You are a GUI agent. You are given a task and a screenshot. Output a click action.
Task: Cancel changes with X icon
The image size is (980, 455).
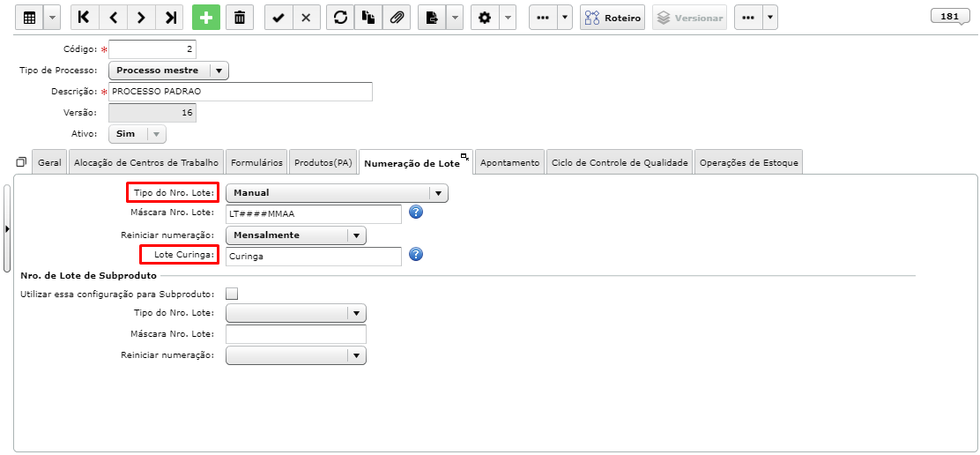click(x=307, y=19)
